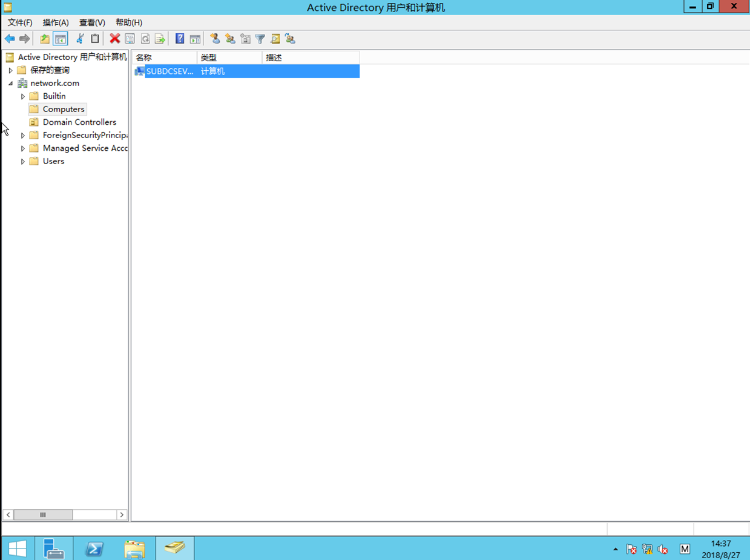Open the 文件(F) menu
The width and height of the screenshot is (750, 560).
20,22
